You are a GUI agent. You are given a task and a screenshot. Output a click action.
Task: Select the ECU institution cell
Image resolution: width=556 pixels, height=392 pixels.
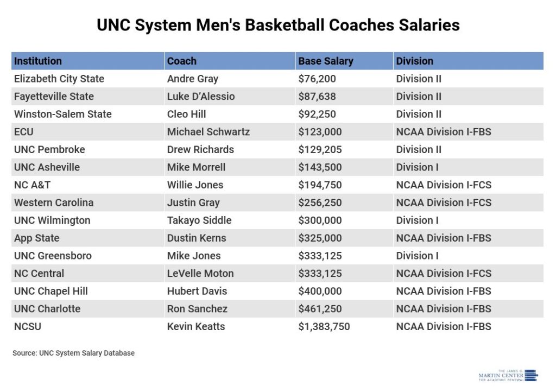click(24, 131)
